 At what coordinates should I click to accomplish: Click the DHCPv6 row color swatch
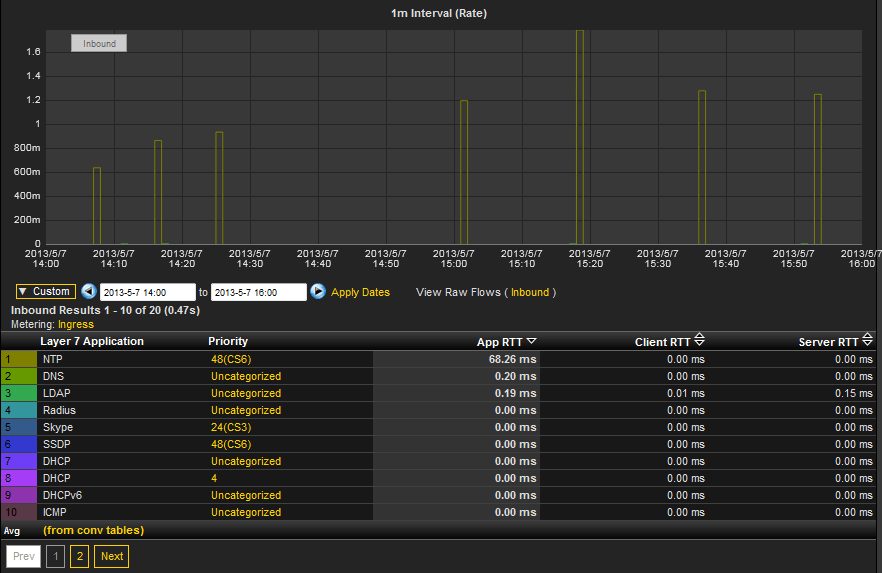[x=19, y=495]
